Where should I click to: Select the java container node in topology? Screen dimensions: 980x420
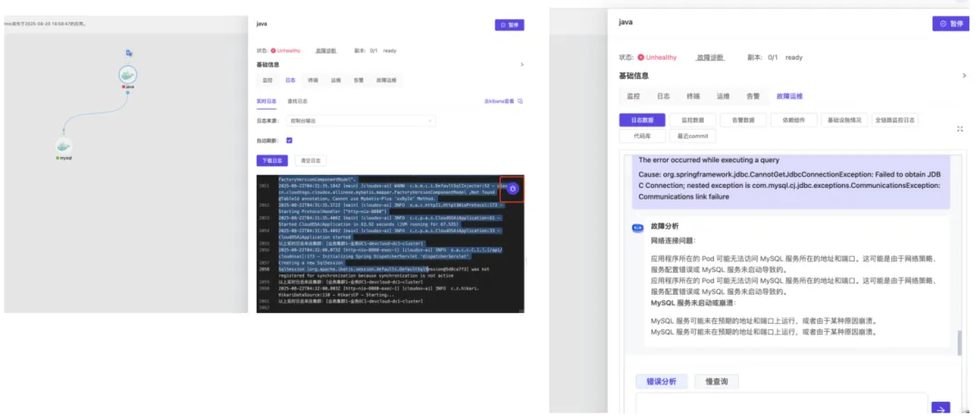click(128, 75)
